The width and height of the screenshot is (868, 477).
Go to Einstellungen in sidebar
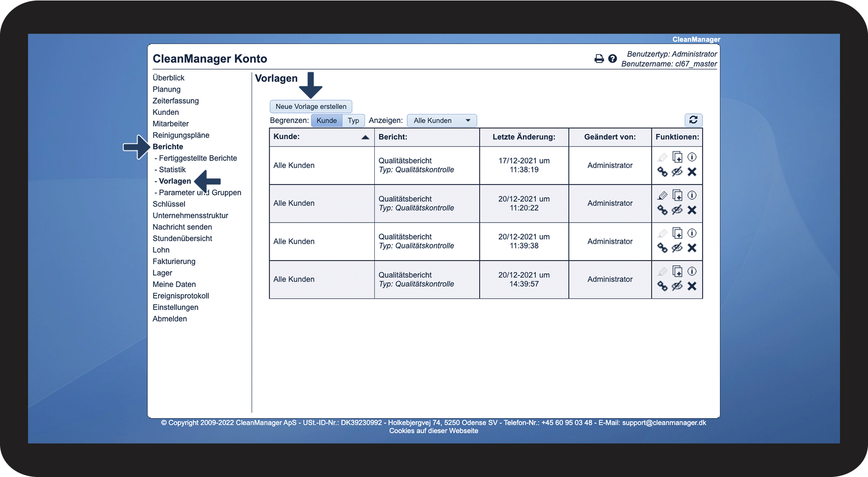(175, 308)
